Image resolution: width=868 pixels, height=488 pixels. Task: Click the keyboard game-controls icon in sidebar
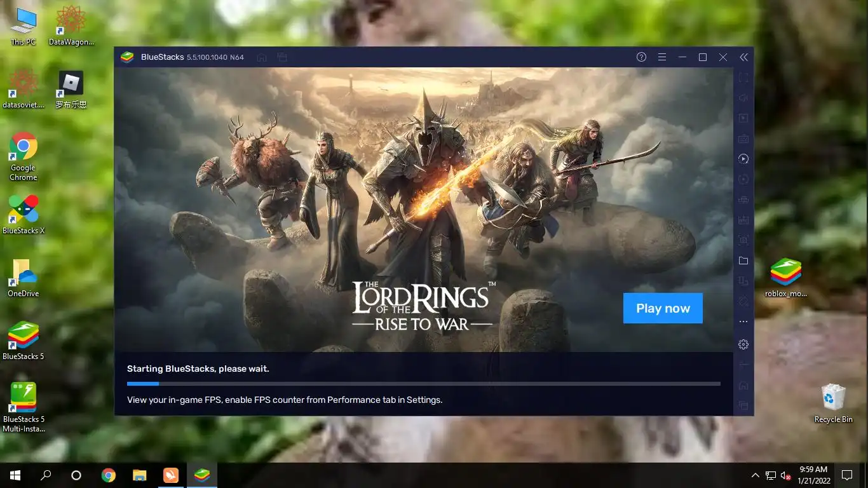(743, 139)
